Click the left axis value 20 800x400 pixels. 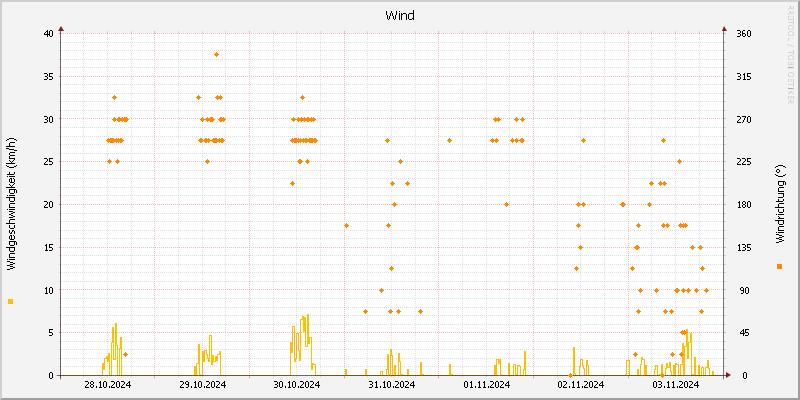click(x=48, y=205)
